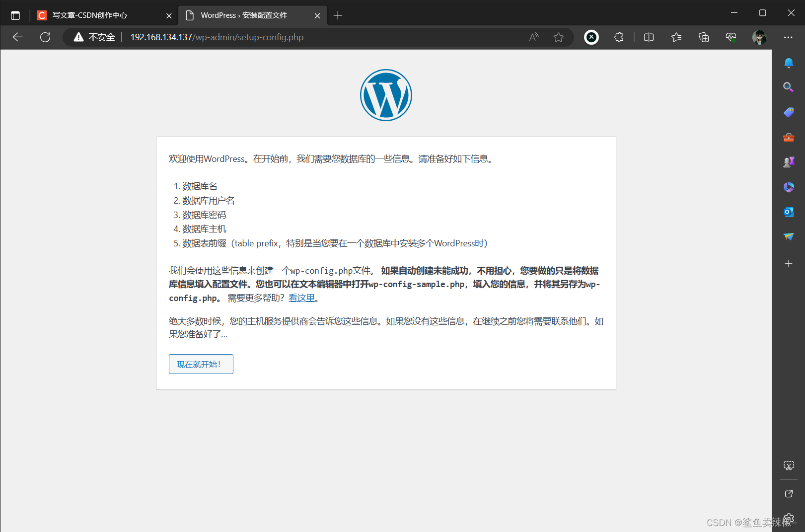Image resolution: width=805 pixels, height=532 pixels.
Task: Add current page to favorites with the star
Action: pos(559,37)
